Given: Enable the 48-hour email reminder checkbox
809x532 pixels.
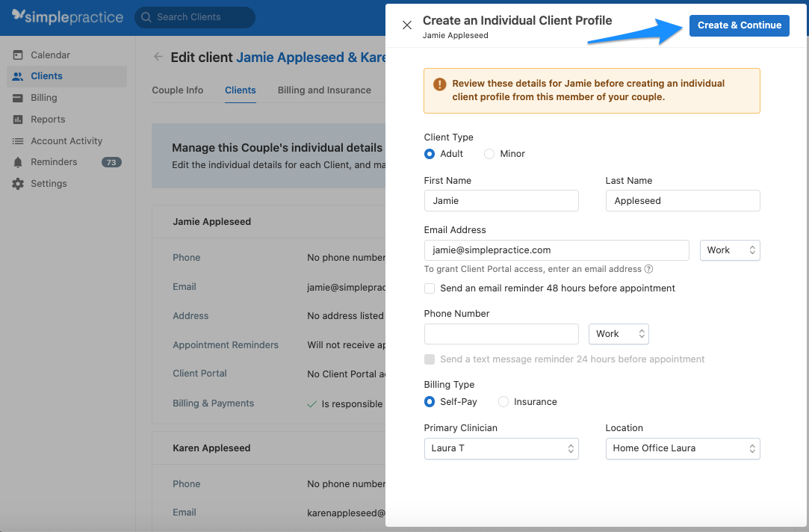Looking at the screenshot, I should (x=430, y=288).
